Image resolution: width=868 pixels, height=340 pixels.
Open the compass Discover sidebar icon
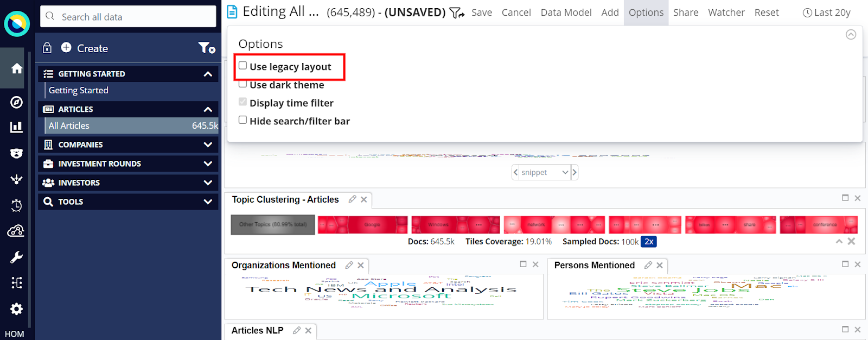click(x=17, y=102)
